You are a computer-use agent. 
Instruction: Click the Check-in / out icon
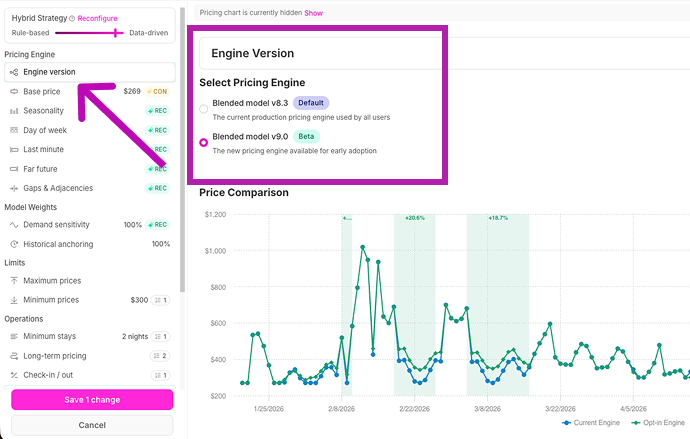pos(14,375)
